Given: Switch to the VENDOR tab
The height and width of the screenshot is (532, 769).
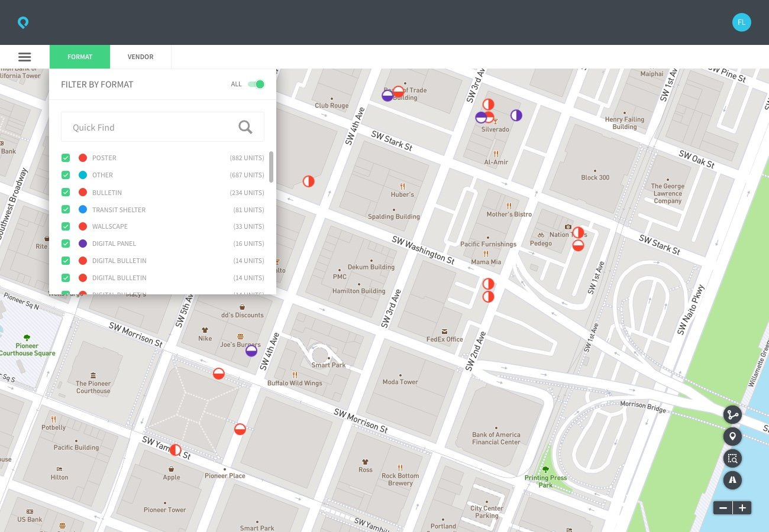Looking at the screenshot, I should (140, 57).
